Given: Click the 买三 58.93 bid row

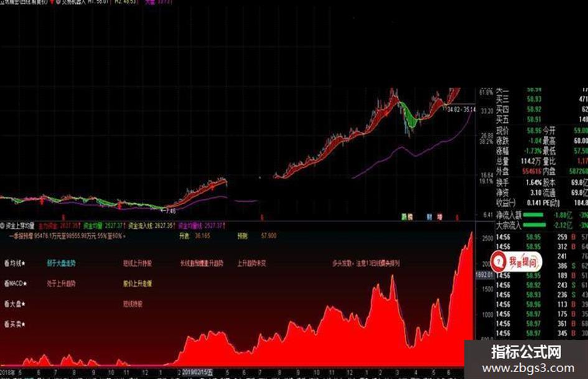Looking at the screenshot, I should tap(542, 99).
